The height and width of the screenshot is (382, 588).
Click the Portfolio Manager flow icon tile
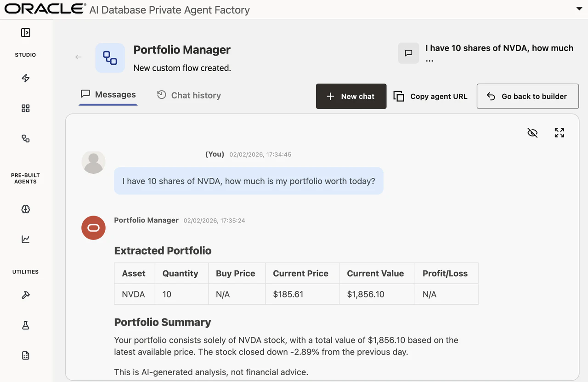click(x=110, y=58)
